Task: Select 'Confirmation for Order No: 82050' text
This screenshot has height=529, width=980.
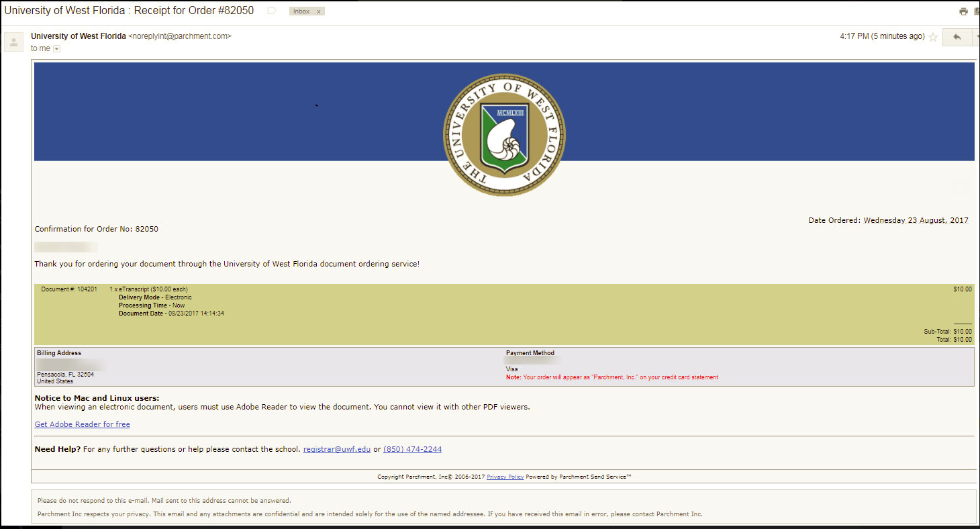Action: click(97, 229)
